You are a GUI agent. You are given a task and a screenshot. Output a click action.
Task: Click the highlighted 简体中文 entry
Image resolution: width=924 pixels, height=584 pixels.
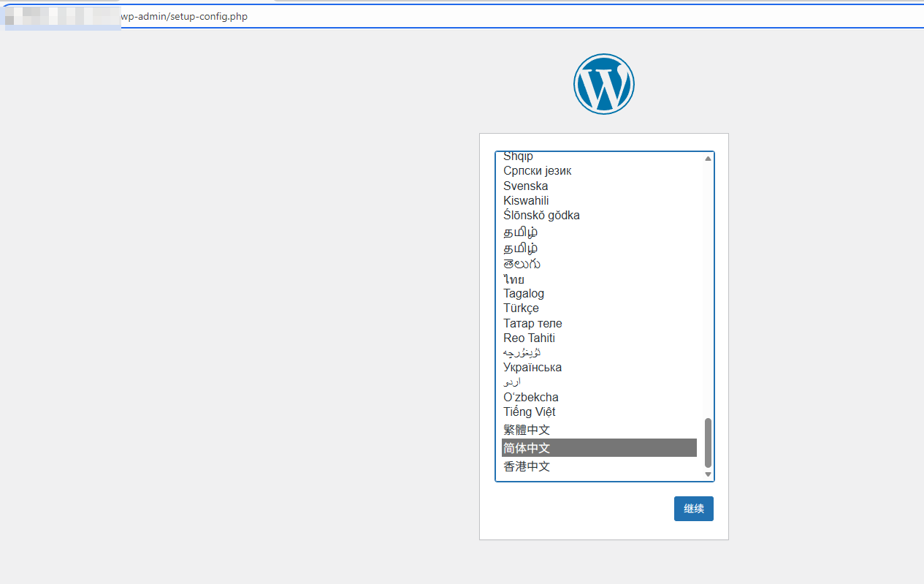(599, 448)
